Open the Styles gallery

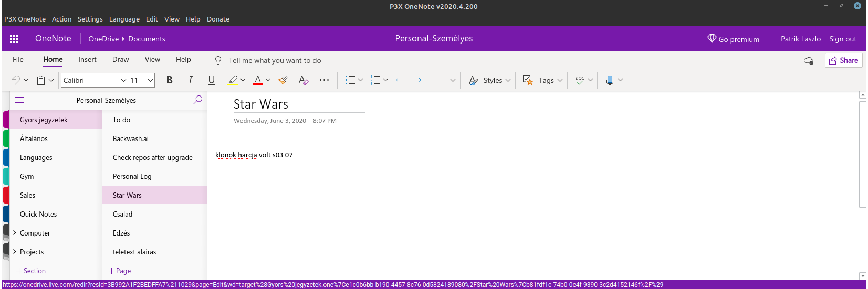[x=489, y=80]
